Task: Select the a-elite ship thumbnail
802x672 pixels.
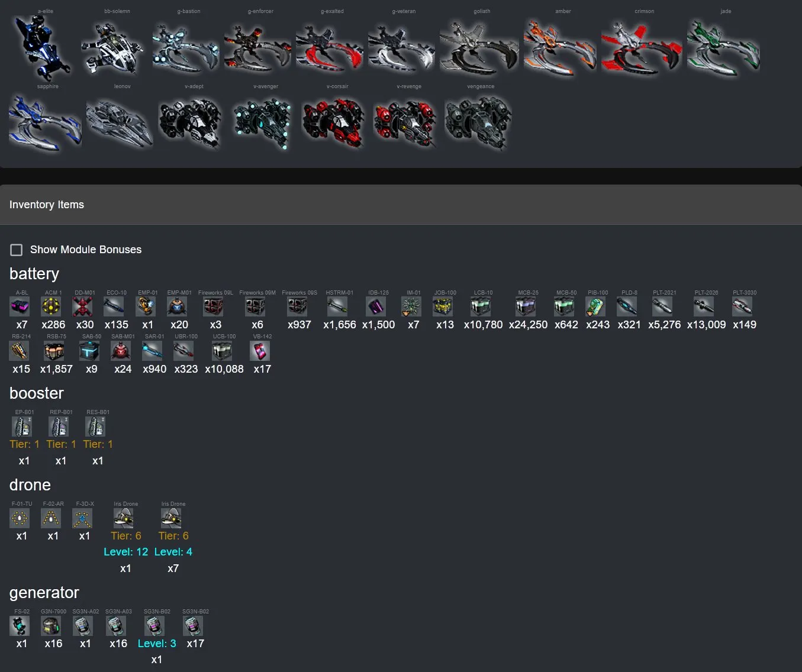Action: point(42,48)
